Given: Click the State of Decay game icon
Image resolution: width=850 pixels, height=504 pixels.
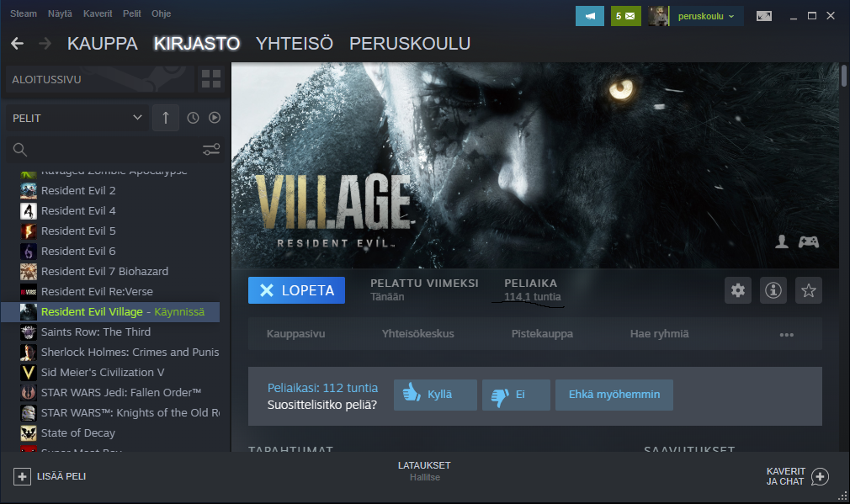Looking at the screenshot, I should point(28,433).
